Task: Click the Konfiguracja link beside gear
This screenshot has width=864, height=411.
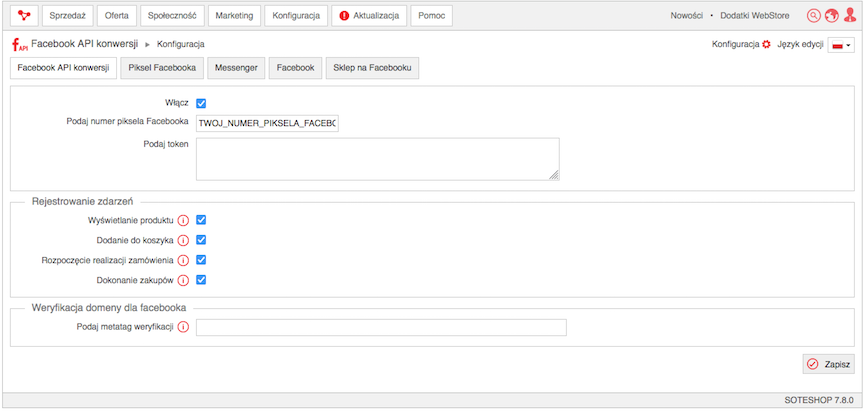Action: tap(736, 45)
